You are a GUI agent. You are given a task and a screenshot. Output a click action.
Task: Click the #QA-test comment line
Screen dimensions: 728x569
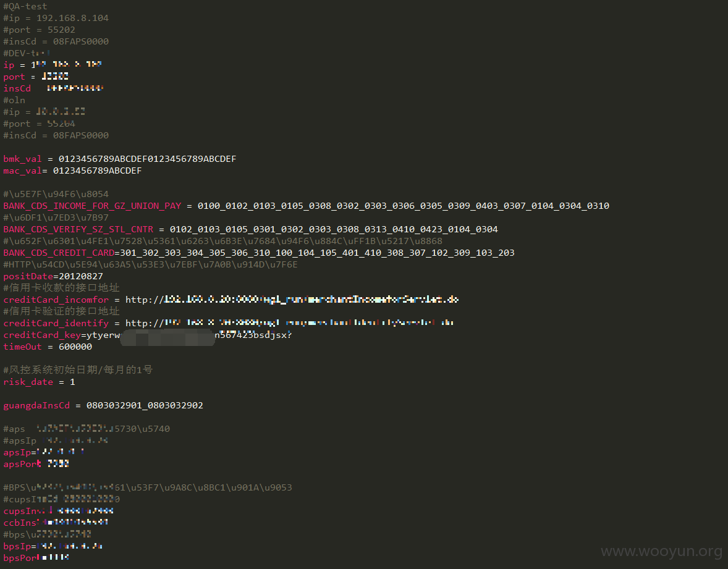coord(25,7)
